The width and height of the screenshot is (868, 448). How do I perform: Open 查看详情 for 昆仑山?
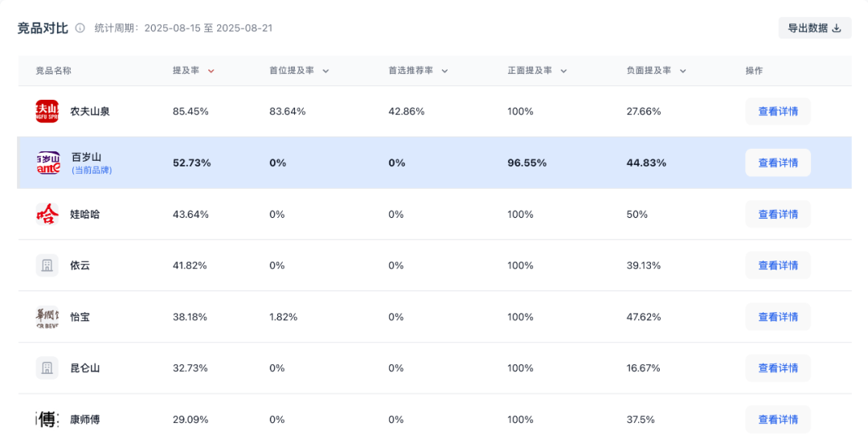tap(778, 368)
